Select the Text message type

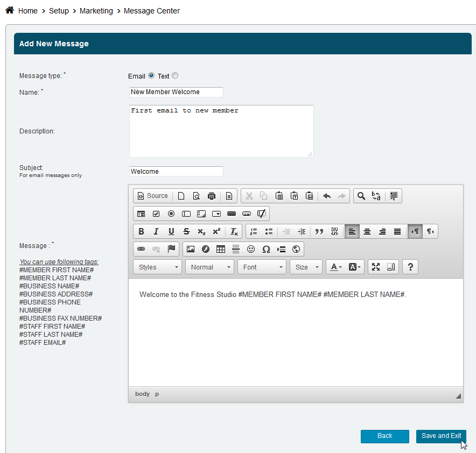pyautogui.click(x=175, y=76)
